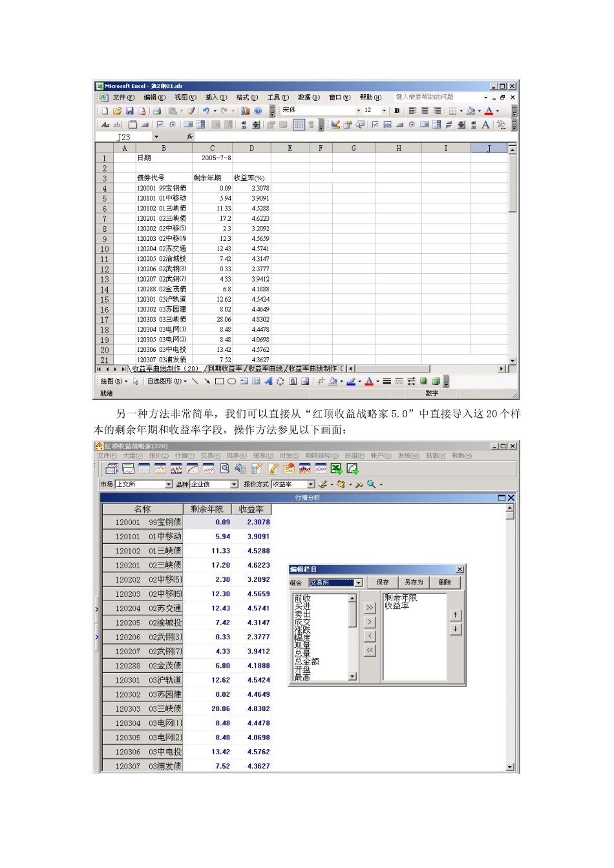Screen dimensions: 614x868
Task: Click the Excel export icon in 红顶 toolbar
Action: (336, 469)
